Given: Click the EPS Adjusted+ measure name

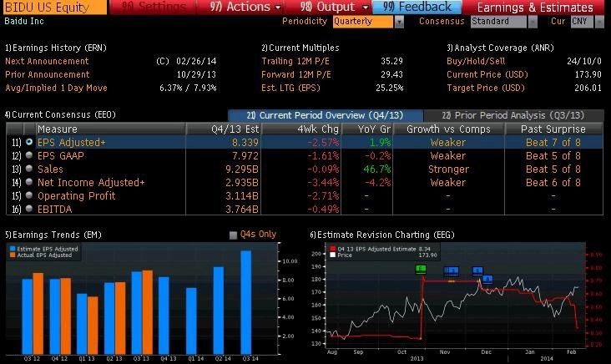Looking at the screenshot, I should pyautogui.click(x=71, y=143).
